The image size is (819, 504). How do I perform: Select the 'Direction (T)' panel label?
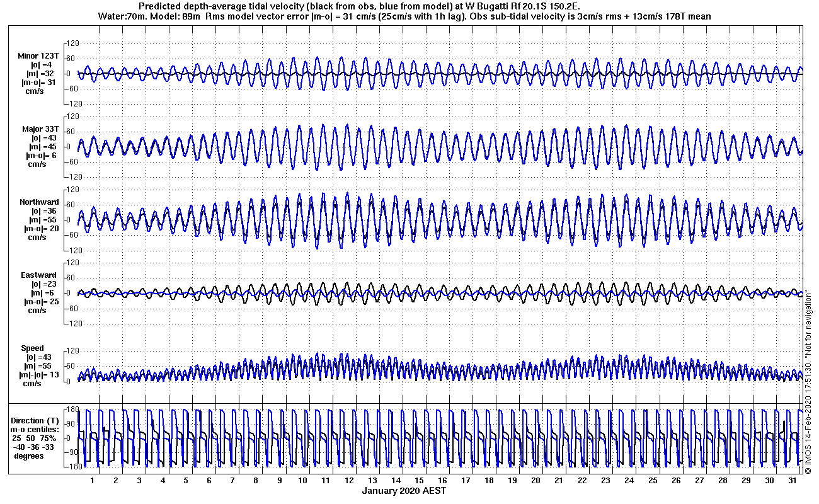(x=36, y=420)
